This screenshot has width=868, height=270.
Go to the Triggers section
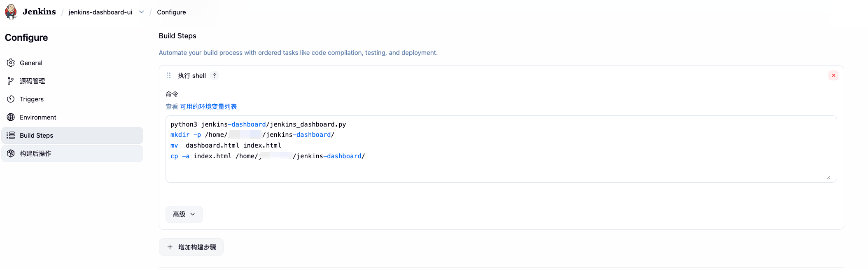pos(32,99)
